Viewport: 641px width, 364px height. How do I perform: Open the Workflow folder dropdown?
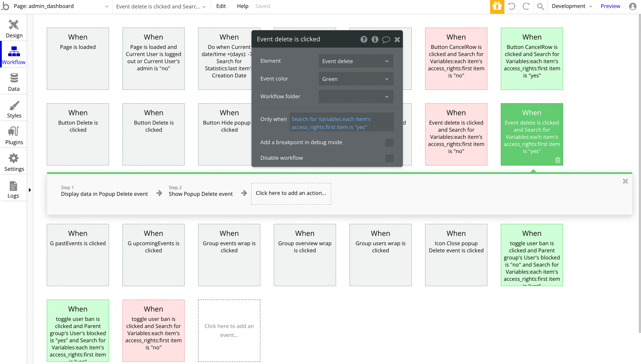coord(356,97)
